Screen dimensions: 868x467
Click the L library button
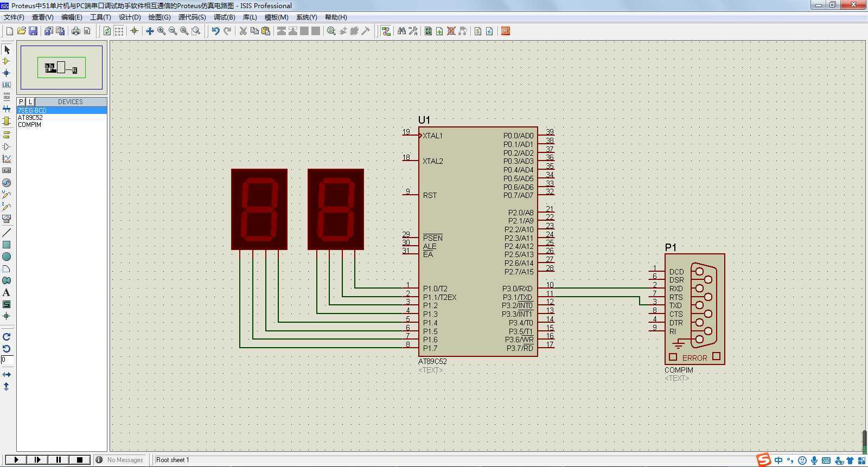click(30, 102)
